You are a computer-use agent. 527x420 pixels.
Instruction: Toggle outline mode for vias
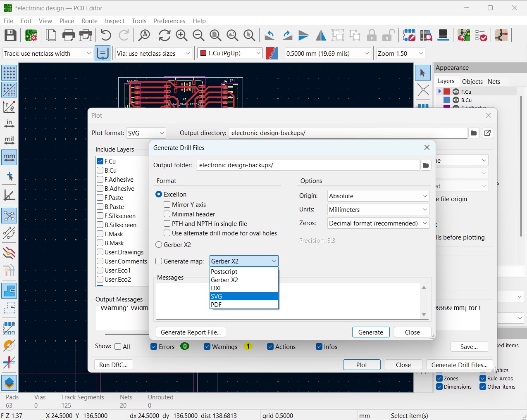point(9,345)
